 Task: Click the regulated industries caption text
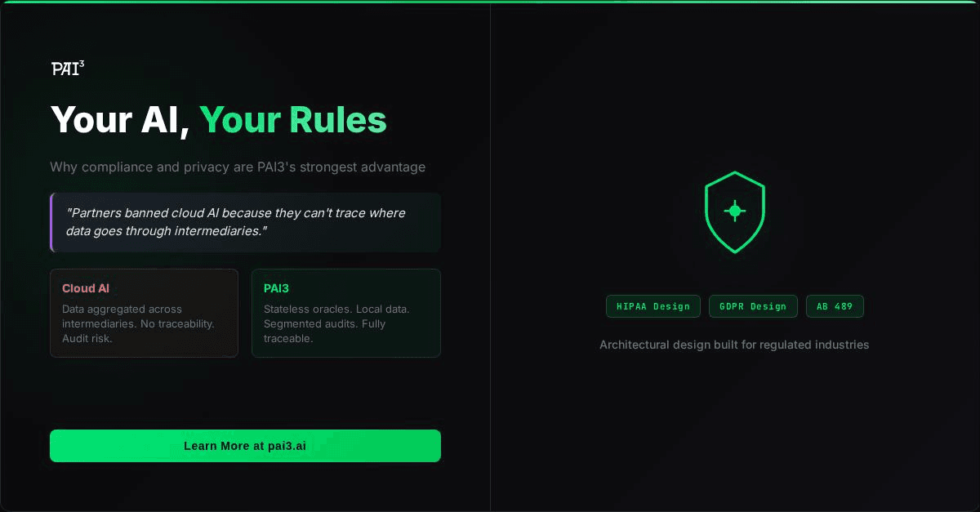point(734,345)
